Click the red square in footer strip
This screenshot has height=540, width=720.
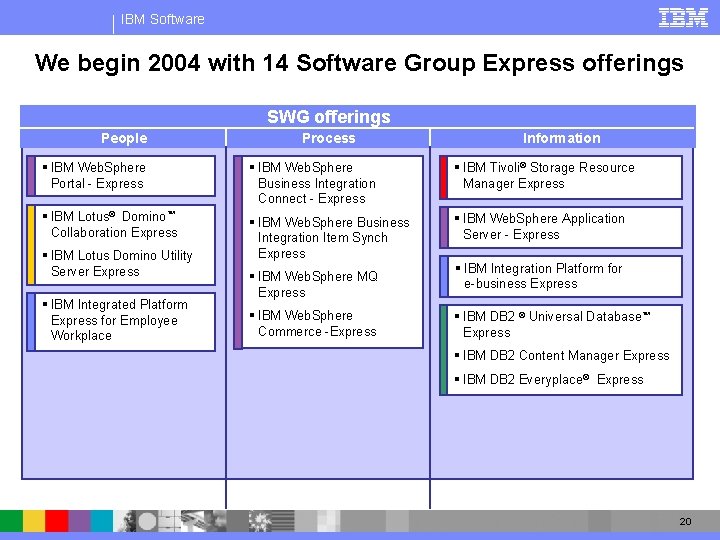pyautogui.click(x=56, y=521)
